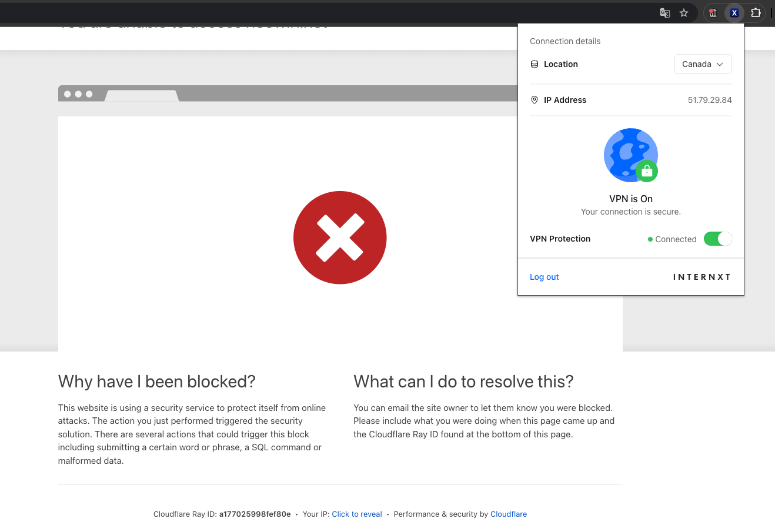Click the INTERNXT brand logo
The image size is (775, 532).
[x=701, y=277]
